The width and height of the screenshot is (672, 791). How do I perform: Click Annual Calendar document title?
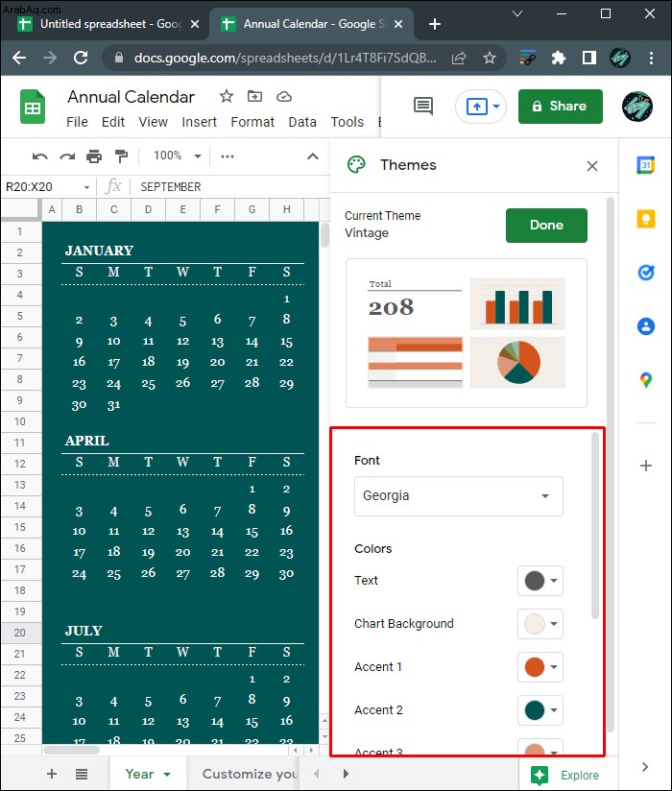point(132,96)
